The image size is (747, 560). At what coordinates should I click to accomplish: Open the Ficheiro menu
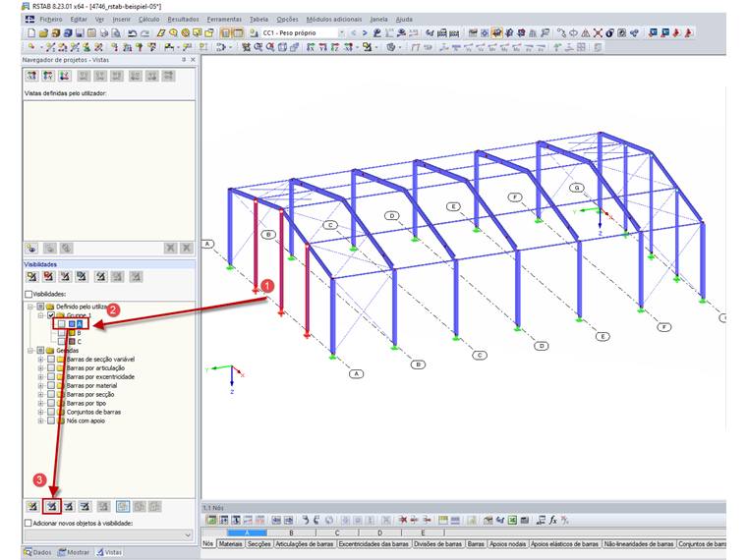pos(50,20)
